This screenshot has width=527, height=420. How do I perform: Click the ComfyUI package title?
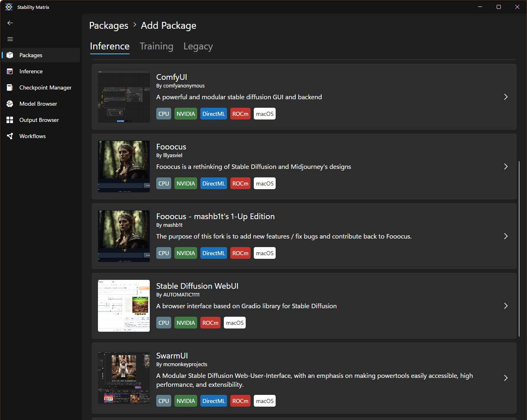pyautogui.click(x=172, y=77)
